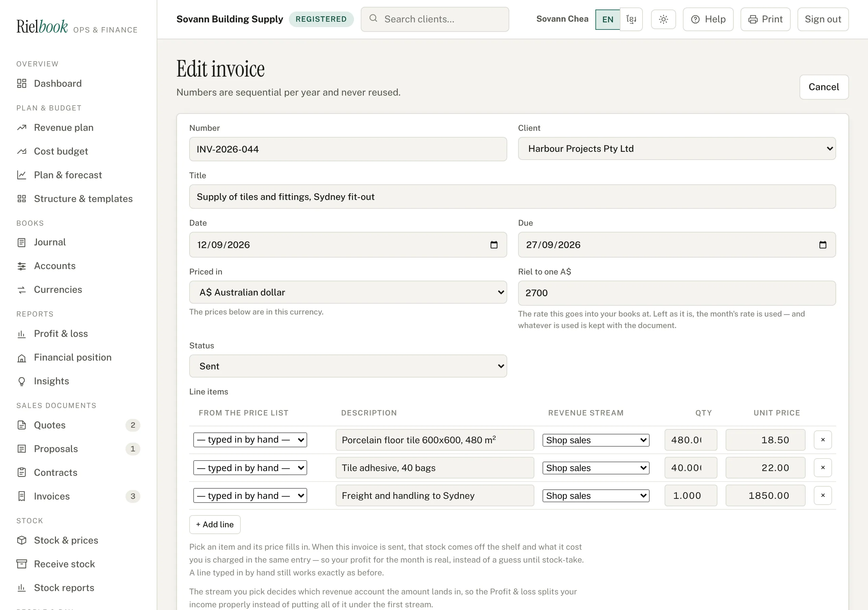The height and width of the screenshot is (610, 868).
Task: Open the revenue stream dropdown for Freight line
Action: click(596, 495)
